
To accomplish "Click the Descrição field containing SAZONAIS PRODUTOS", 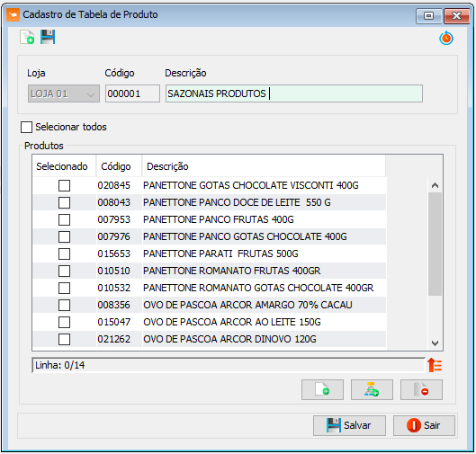I will 294,93.
